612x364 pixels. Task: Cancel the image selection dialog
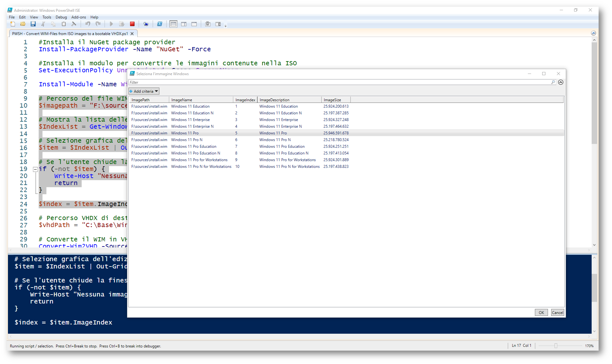[557, 312]
